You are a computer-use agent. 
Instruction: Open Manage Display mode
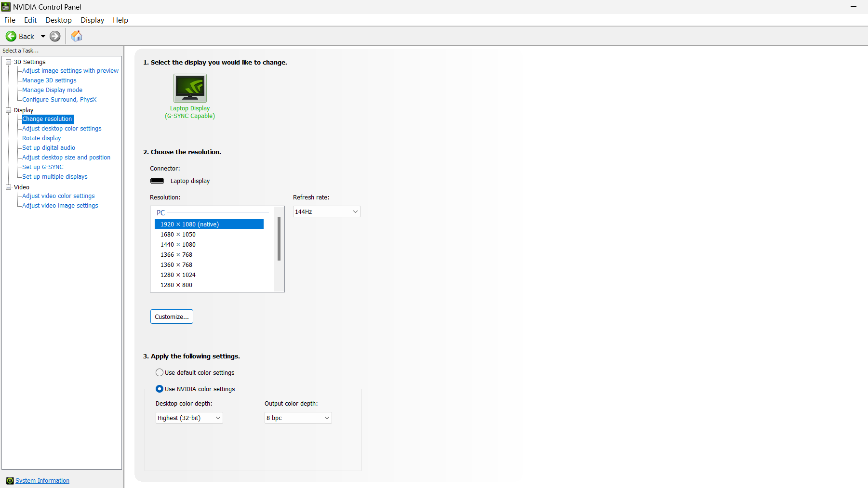click(52, 90)
